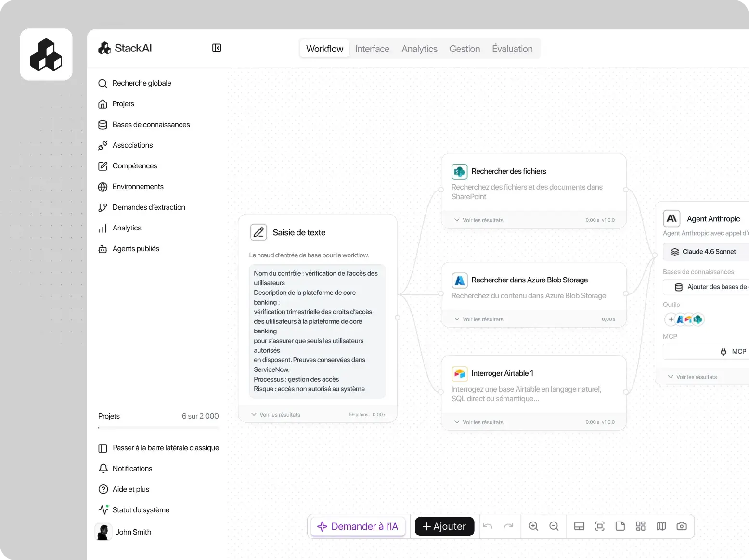Click the small StackAI logo in the sidebar header
Screen dimensions: 749x560
[x=104, y=48]
